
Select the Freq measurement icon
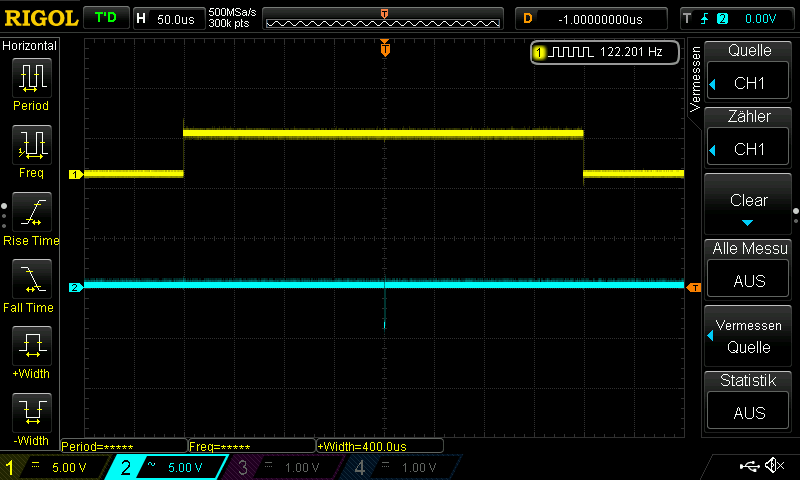point(32,145)
